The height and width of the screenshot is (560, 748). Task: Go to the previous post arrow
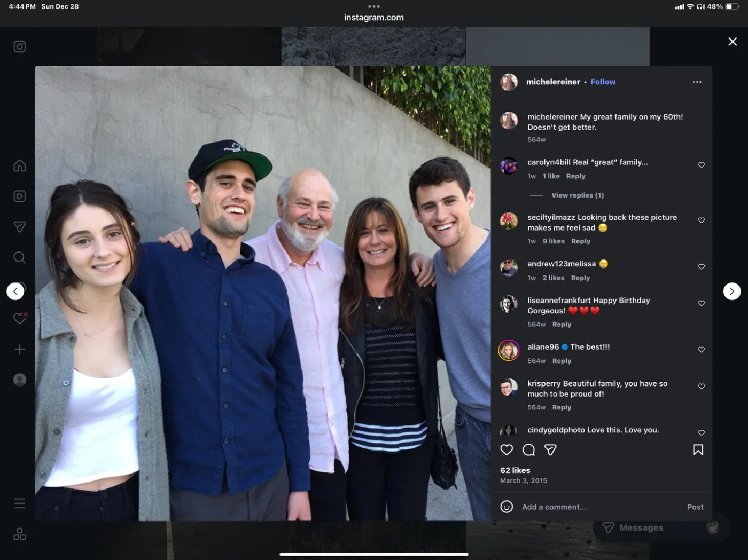[x=15, y=291]
